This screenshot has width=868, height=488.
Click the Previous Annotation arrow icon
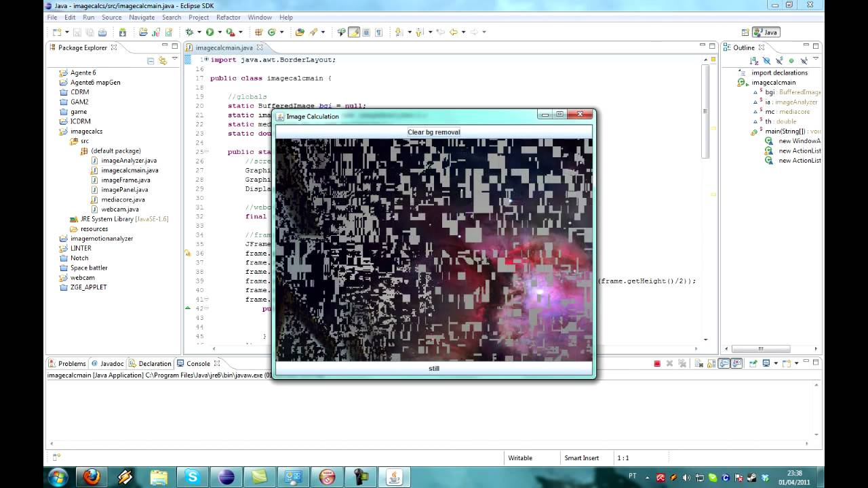tap(419, 32)
